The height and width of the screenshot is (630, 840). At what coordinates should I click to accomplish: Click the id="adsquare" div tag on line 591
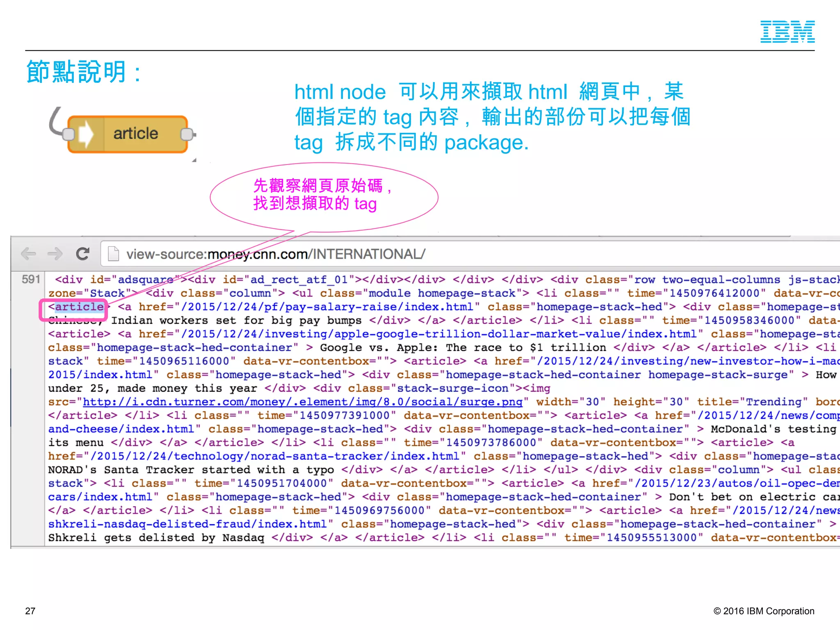(x=121, y=280)
